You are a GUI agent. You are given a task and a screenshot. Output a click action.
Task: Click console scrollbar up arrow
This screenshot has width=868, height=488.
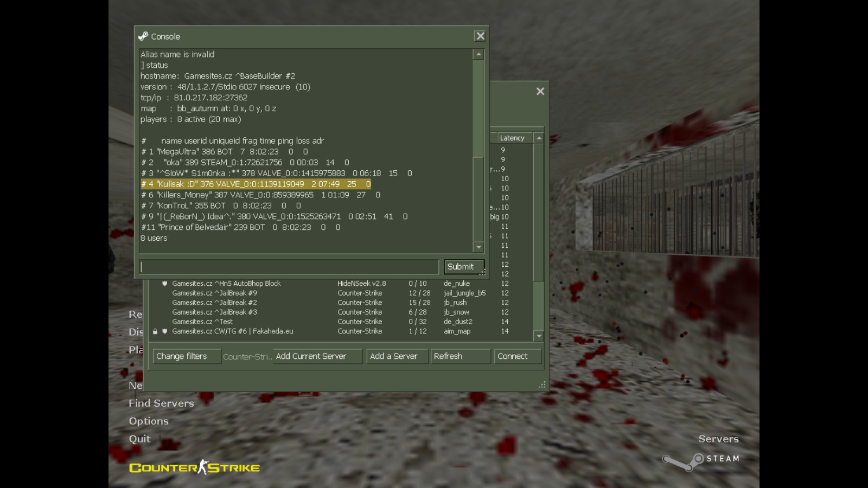478,54
